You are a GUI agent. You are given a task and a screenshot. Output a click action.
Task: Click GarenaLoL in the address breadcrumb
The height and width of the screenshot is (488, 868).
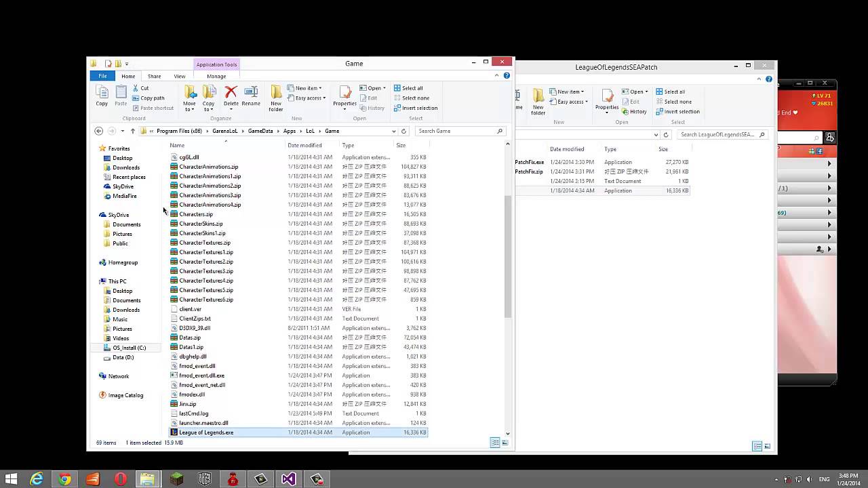pos(225,131)
